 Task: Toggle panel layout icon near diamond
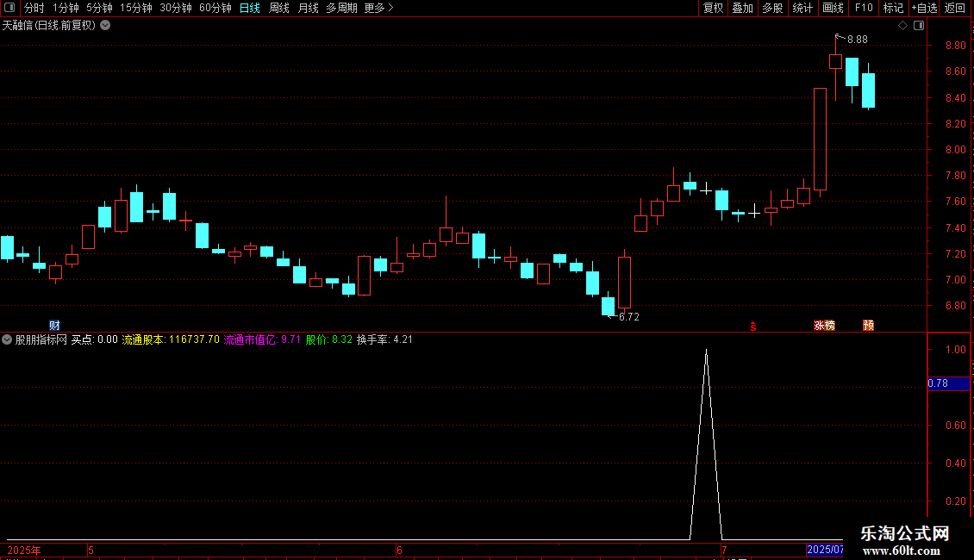919,26
